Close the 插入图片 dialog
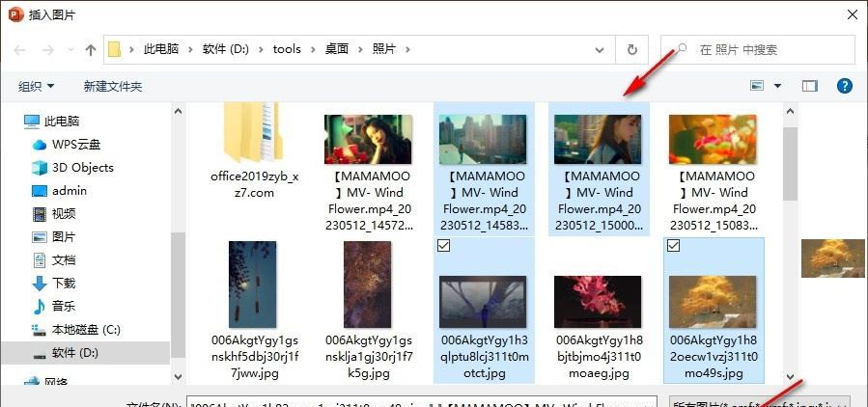 click(852, 14)
